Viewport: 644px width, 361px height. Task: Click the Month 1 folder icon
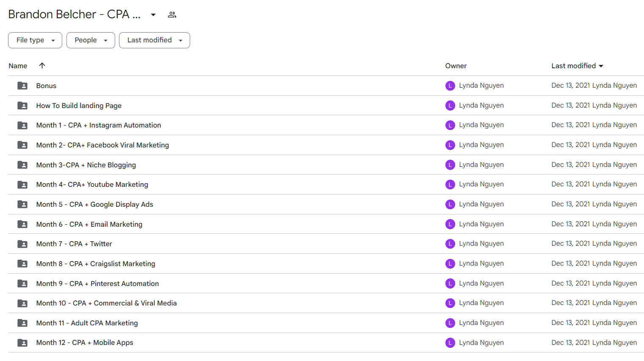(x=22, y=125)
